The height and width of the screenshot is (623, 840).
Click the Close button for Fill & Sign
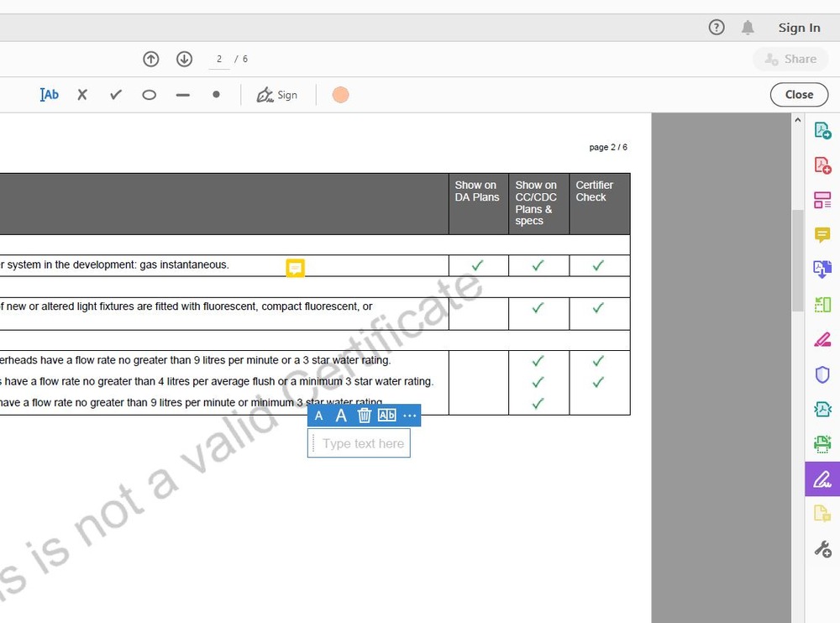pyautogui.click(x=798, y=95)
